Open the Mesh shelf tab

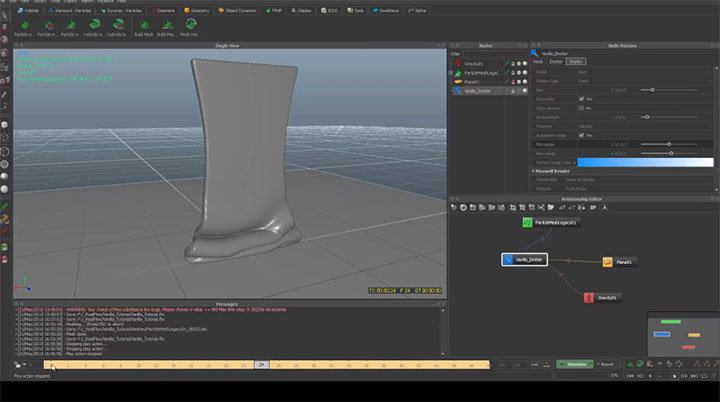tap(274, 10)
